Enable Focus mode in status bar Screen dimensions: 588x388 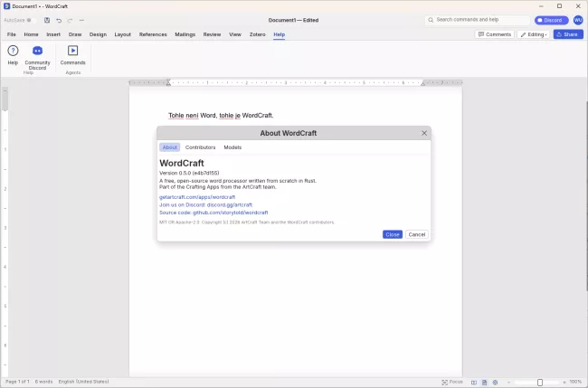452,382
